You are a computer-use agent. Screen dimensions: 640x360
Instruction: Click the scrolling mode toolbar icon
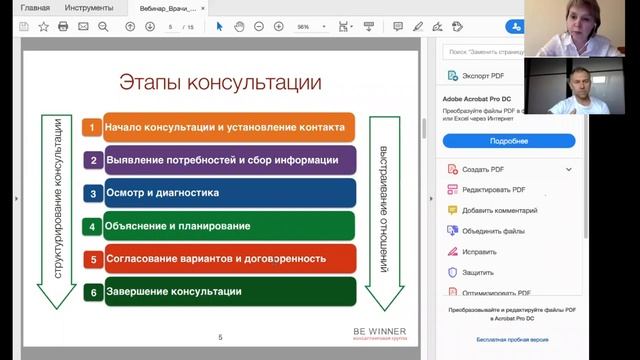pyautogui.click(x=369, y=27)
